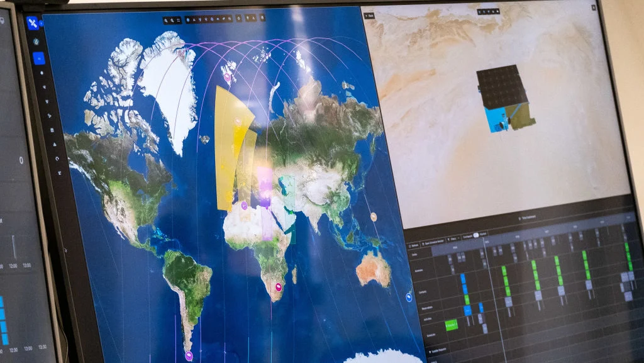The width and height of the screenshot is (644, 363).
Task: Click the bright green block in bottom timeline row
Action: click(452, 325)
